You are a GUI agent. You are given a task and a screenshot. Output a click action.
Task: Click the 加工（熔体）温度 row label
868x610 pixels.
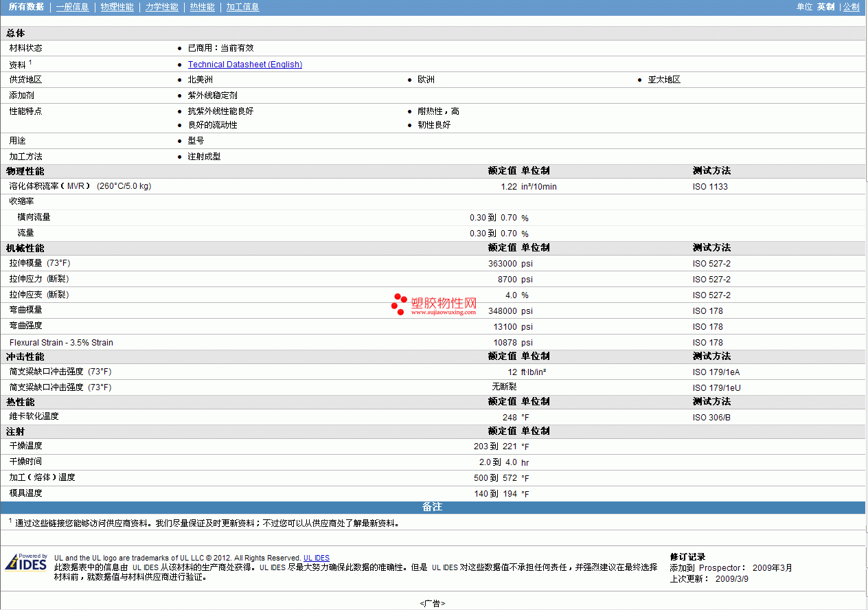click(42, 477)
